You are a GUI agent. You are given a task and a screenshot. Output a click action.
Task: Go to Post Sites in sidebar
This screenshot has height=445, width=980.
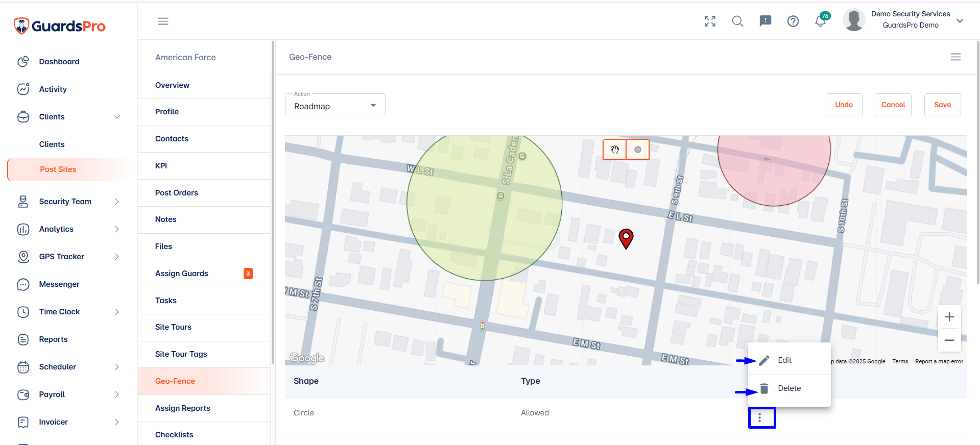(x=68, y=169)
